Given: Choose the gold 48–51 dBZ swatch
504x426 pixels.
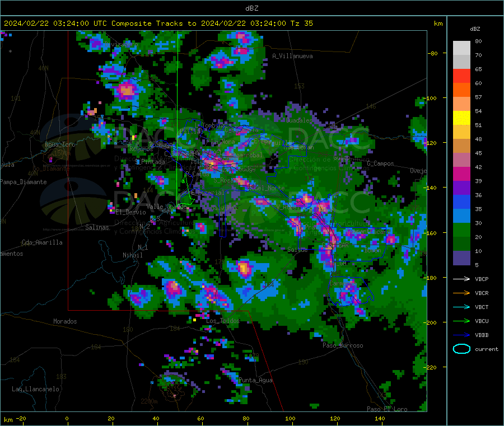Looking at the screenshot, I should tap(461, 132).
